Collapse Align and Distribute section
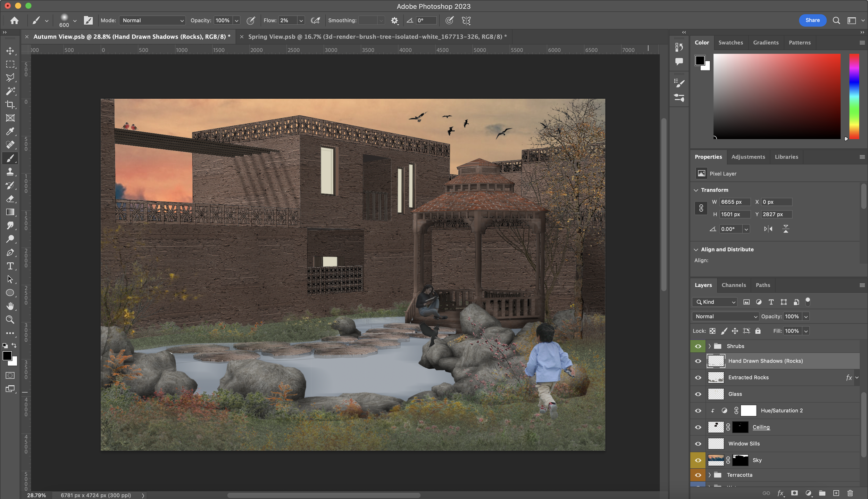The width and height of the screenshot is (868, 499). coord(696,250)
